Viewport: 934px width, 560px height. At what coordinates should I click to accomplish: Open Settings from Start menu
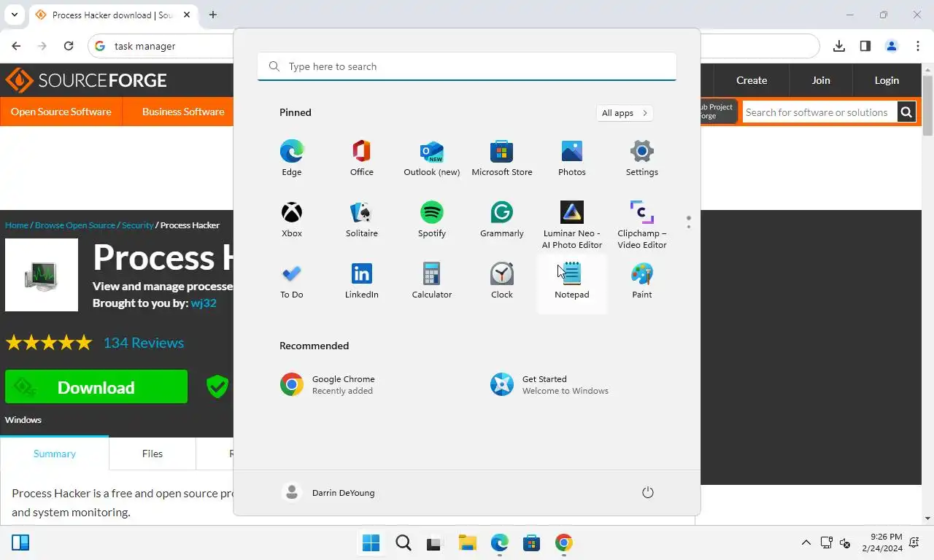click(642, 159)
